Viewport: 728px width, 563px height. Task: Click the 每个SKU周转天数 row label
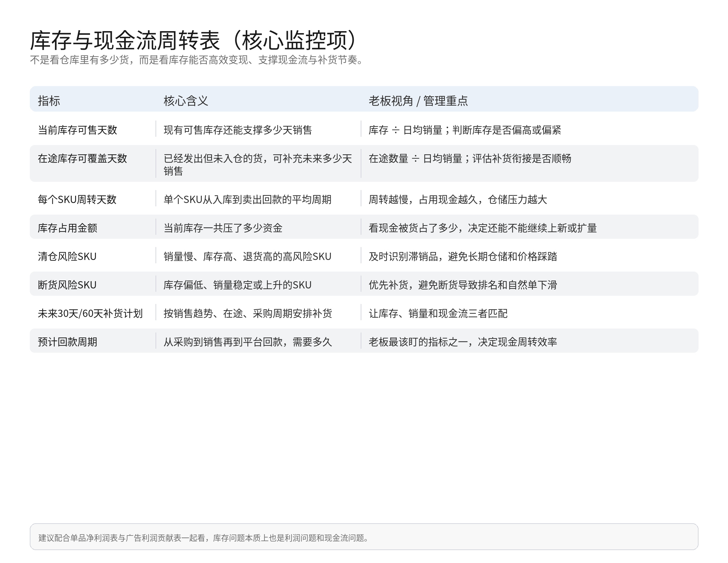[77, 199]
